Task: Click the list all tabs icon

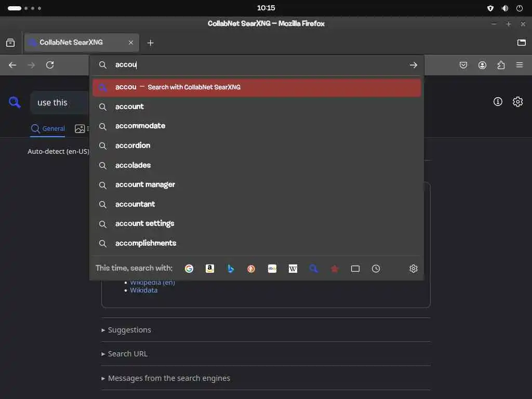Action: (x=522, y=43)
